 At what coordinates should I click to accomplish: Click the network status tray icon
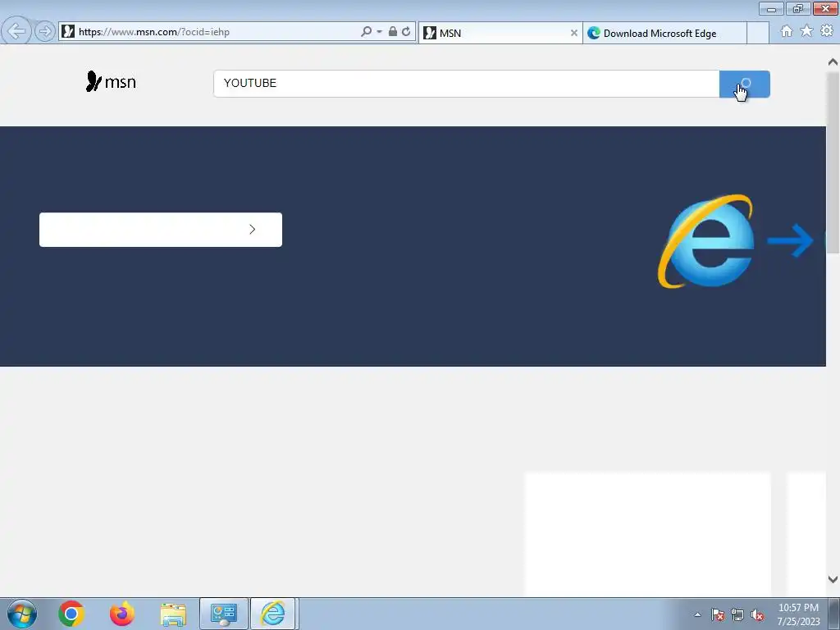point(737,614)
